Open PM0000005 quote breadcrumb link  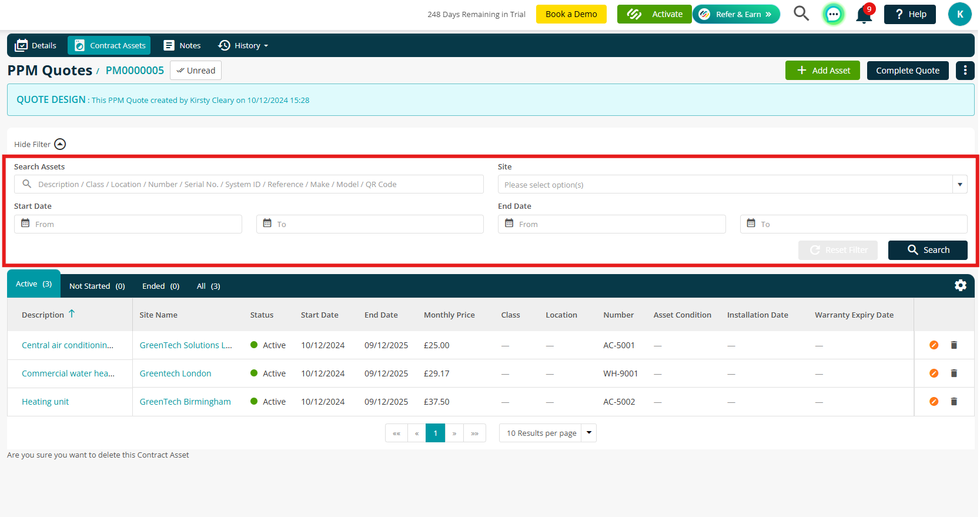click(135, 71)
